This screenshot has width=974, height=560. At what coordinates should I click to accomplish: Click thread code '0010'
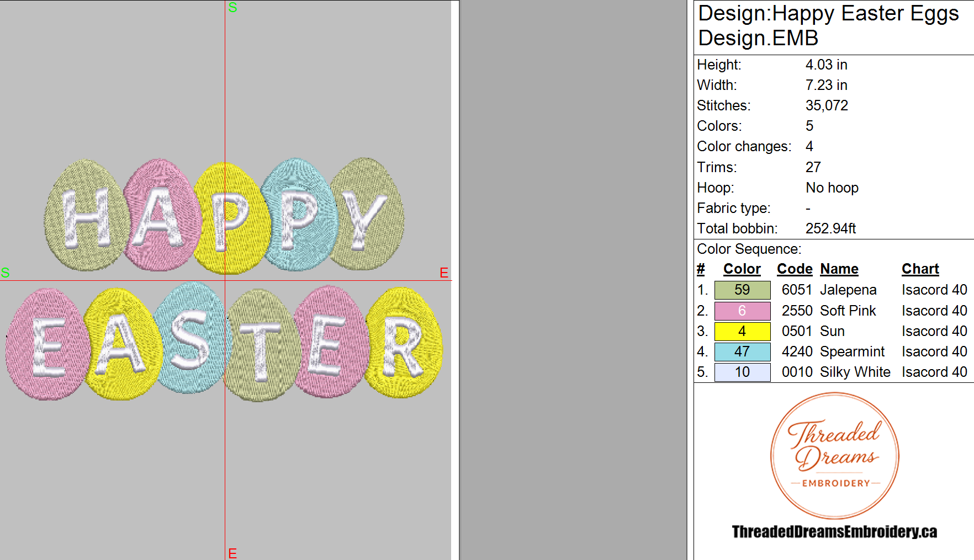tap(797, 372)
